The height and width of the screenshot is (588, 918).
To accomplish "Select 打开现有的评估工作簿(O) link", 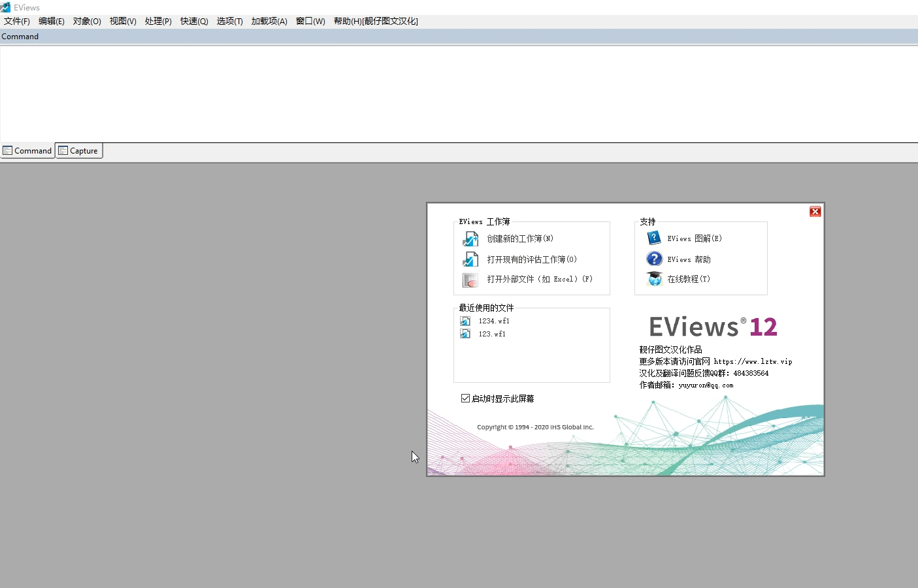I will point(532,259).
